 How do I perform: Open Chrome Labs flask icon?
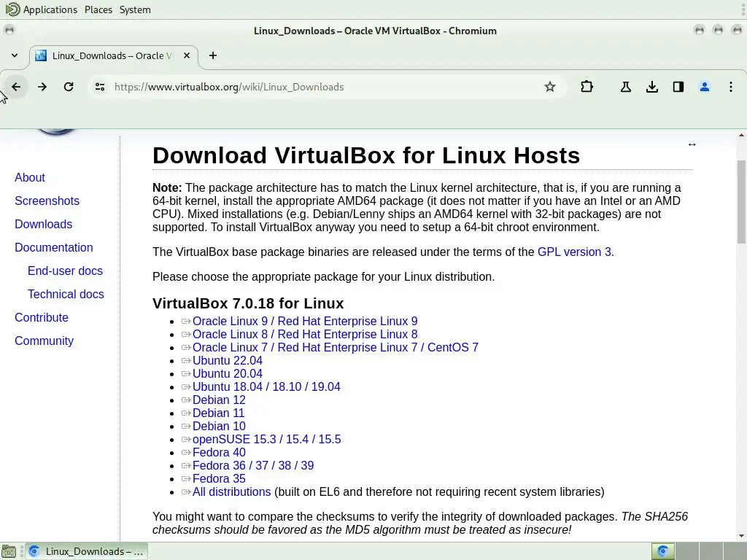[x=625, y=87]
